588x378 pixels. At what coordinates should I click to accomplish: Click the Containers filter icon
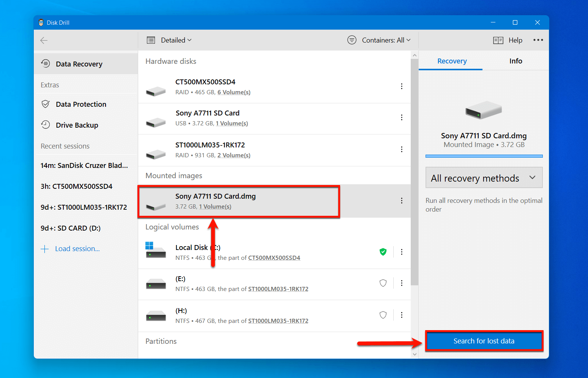click(352, 40)
